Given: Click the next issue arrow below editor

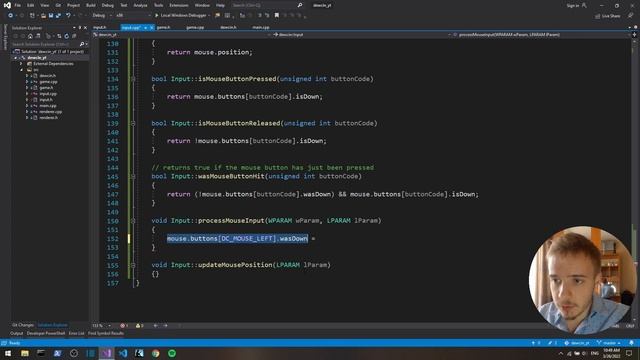Looking at the screenshot, I should (165, 326).
